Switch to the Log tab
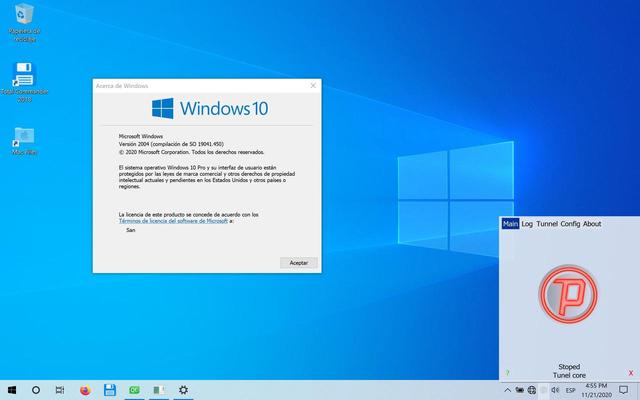640x400 pixels. [x=527, y=224]
